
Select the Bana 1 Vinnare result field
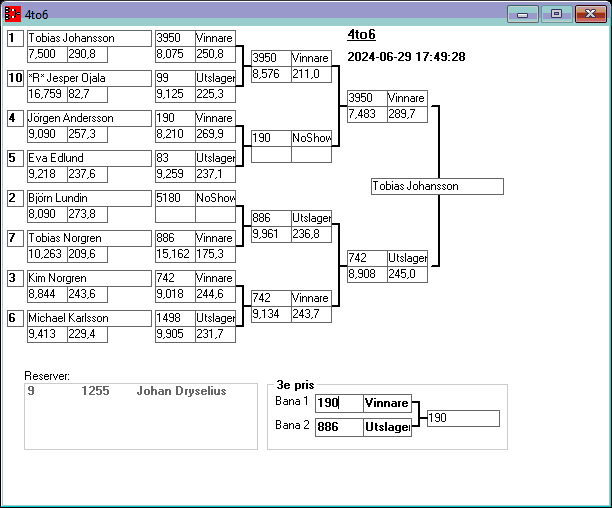[x=386, y=403]
